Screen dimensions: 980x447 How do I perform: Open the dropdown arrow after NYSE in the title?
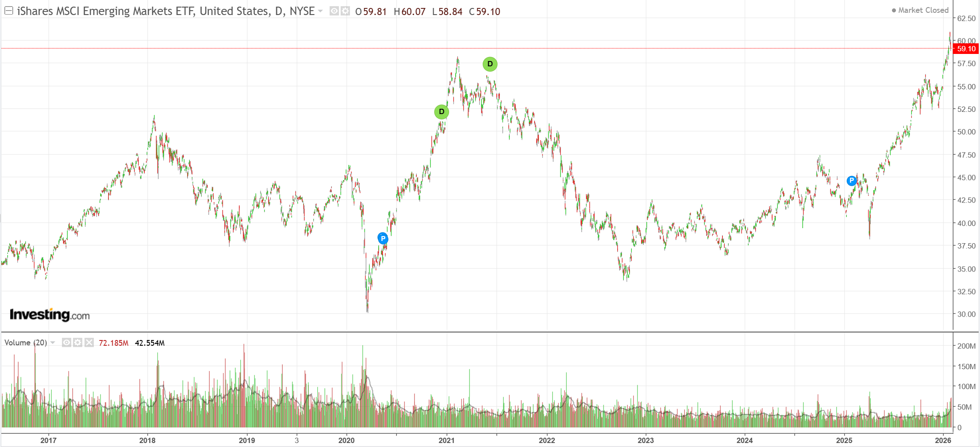320,11
